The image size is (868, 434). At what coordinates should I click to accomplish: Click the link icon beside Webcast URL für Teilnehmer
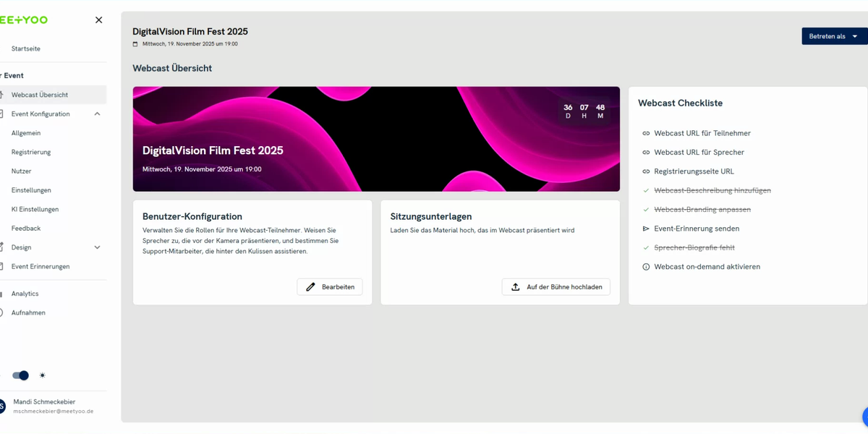click(x=646, y=133)
